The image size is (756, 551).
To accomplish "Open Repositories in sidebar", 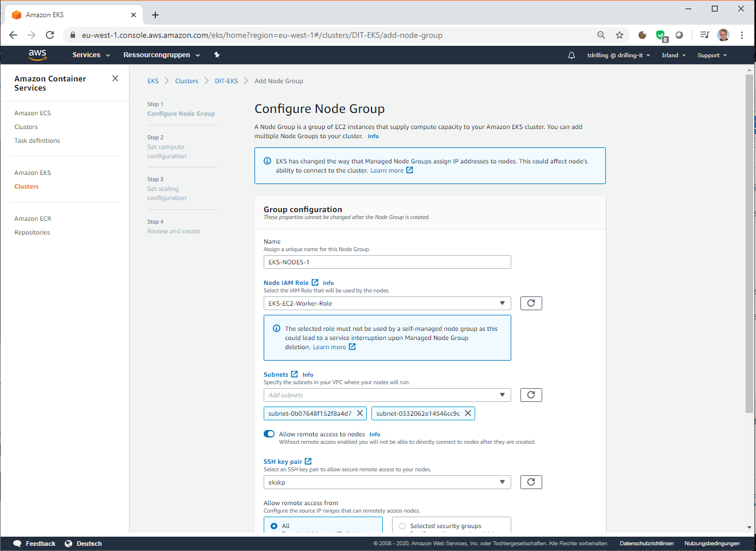I will [x=32, y=232].
